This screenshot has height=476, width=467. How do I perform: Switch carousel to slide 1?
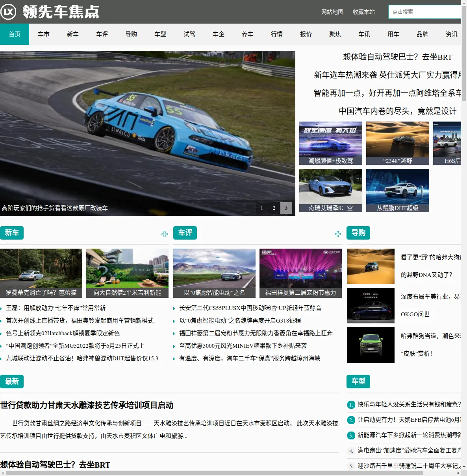262,208
